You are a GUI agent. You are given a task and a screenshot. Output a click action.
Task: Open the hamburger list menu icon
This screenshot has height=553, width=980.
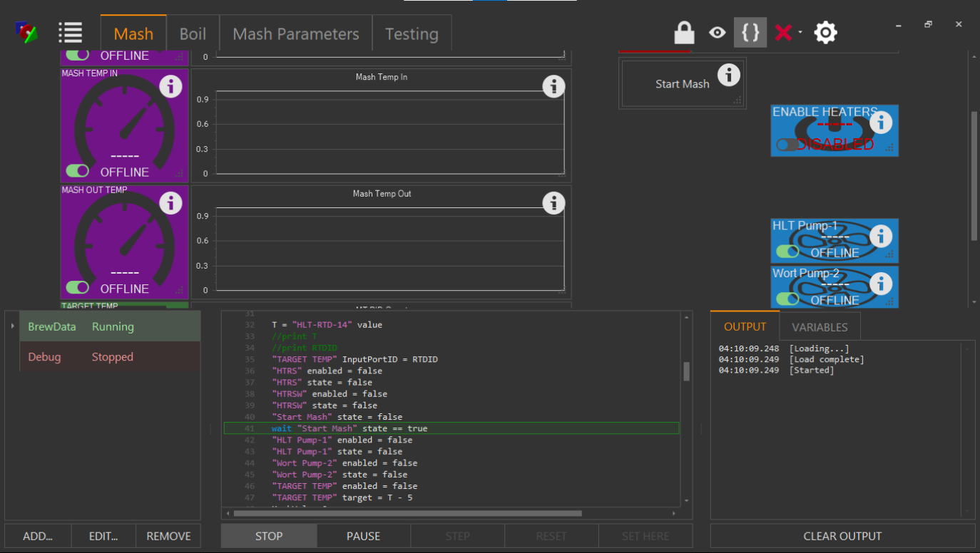click(70, 32)
